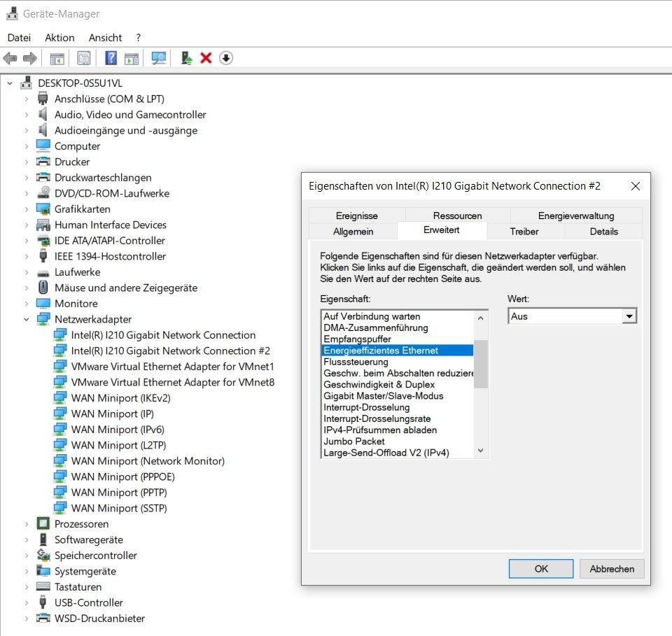Expand Audio, Video und Gamecontroller category

27,114
